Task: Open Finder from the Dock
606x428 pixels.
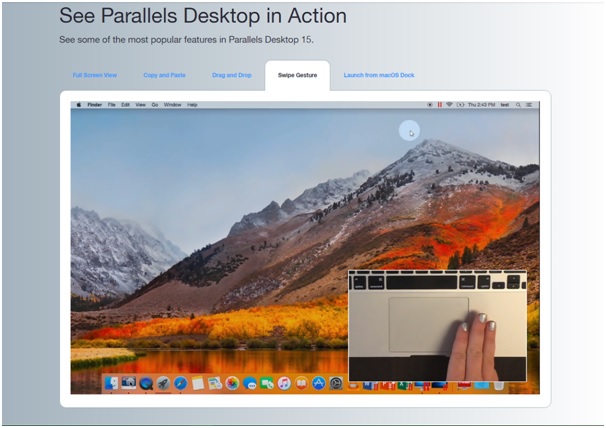Action: tap(111, 383)
